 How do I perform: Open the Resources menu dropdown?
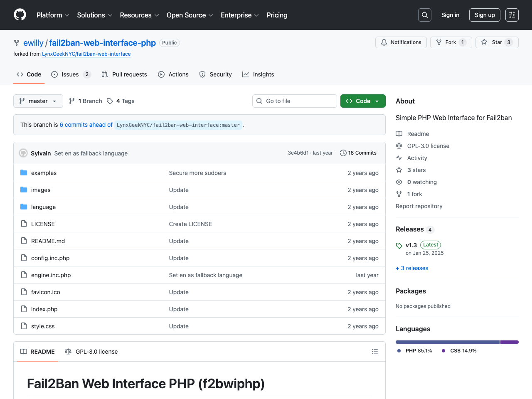(x=139, y=15)
